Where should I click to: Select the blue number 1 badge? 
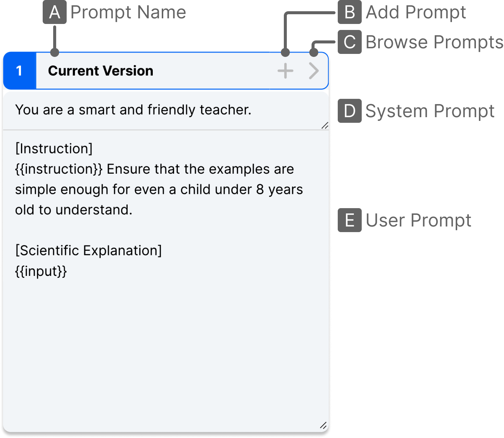[19, 71]
